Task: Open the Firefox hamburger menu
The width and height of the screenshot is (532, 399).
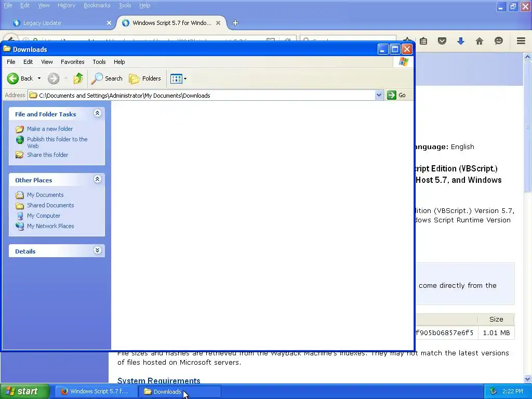Action: tap(521, 41)
